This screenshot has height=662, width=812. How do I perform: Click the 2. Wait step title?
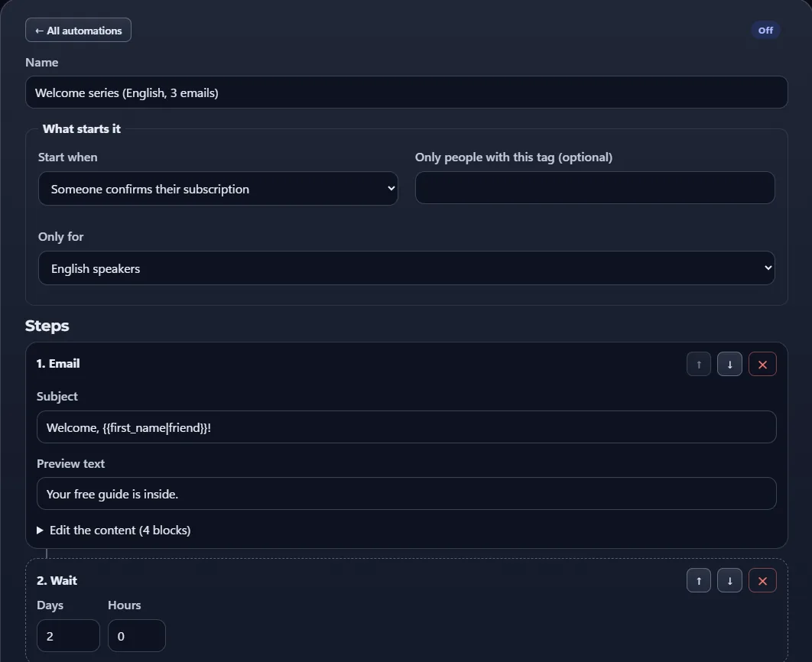click(57, 580)
